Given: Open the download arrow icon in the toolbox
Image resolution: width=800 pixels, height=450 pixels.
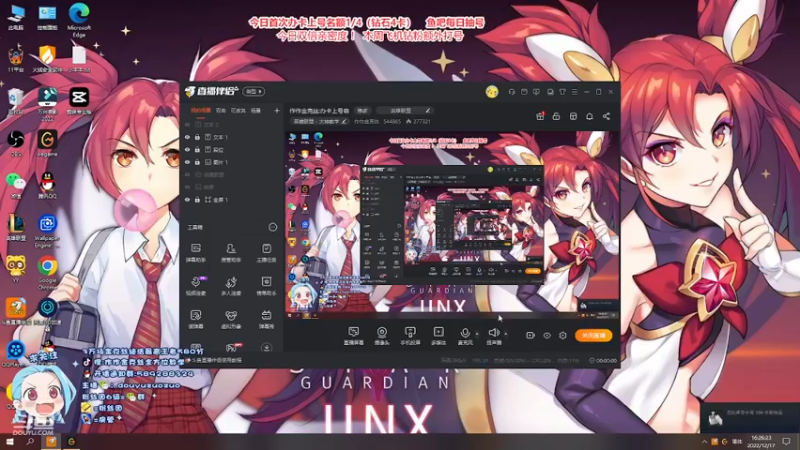Looking at the screenshot, I should (266, 348).
